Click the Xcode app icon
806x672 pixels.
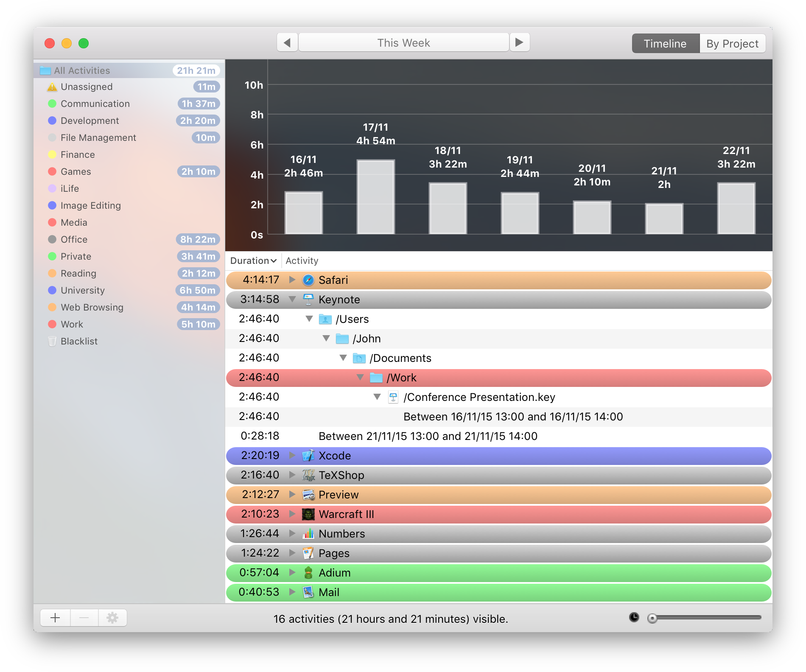coord(308,456)
